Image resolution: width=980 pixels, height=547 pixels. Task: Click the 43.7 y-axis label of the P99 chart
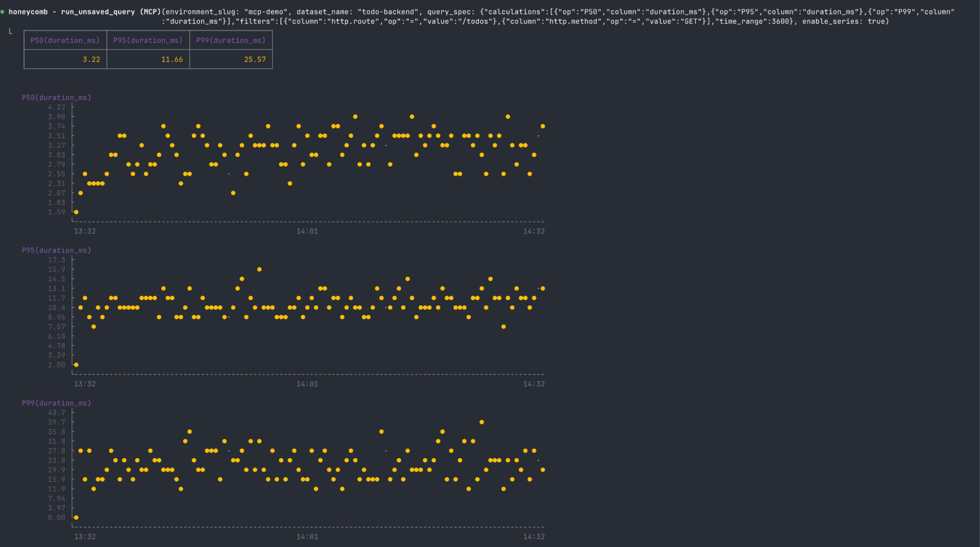56,413
